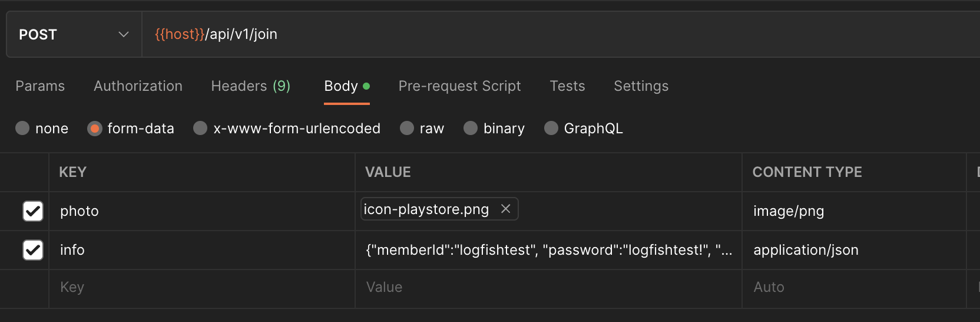Switch to the Tests tab
Image resolution: width=980 pixels, height=322 pixels.
567,86
